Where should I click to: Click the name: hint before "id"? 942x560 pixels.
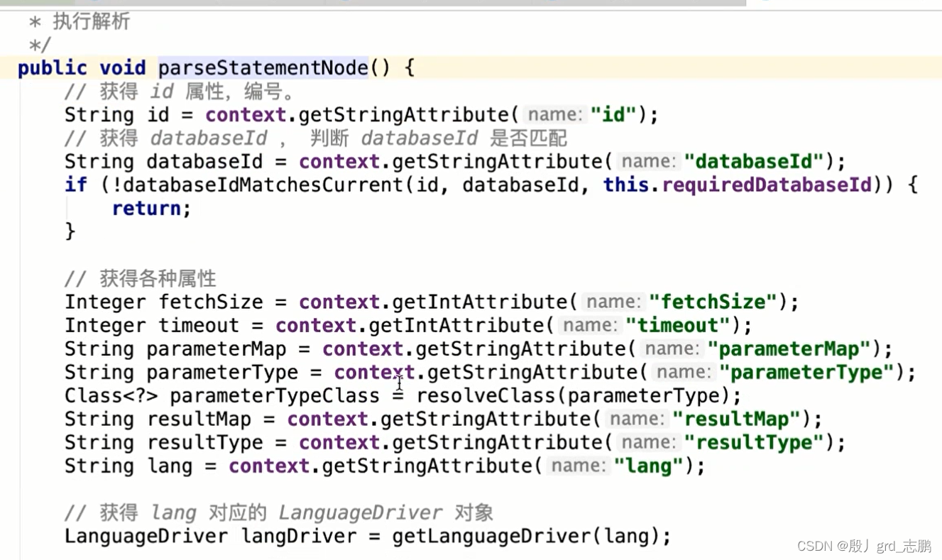pos(554,114)
